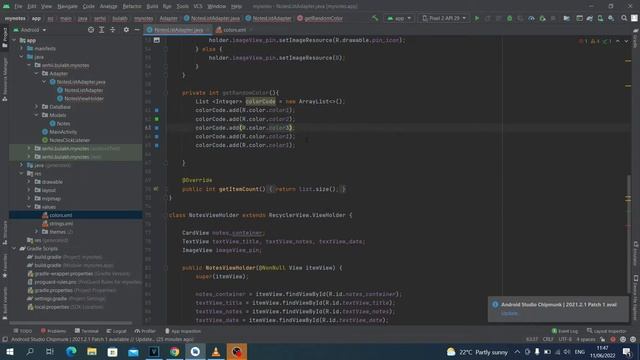
Task: Click override gutter icon beside getItemCount
Action: tap(156, 189)
